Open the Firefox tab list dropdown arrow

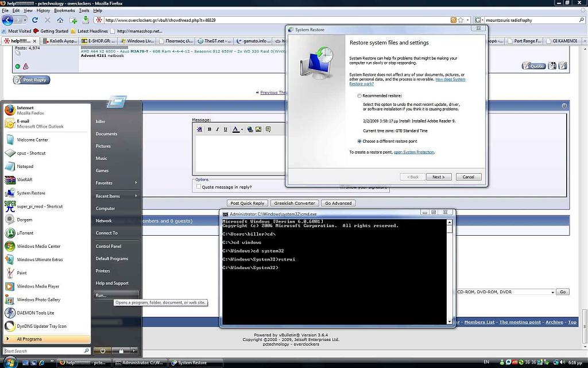(584, 41)
